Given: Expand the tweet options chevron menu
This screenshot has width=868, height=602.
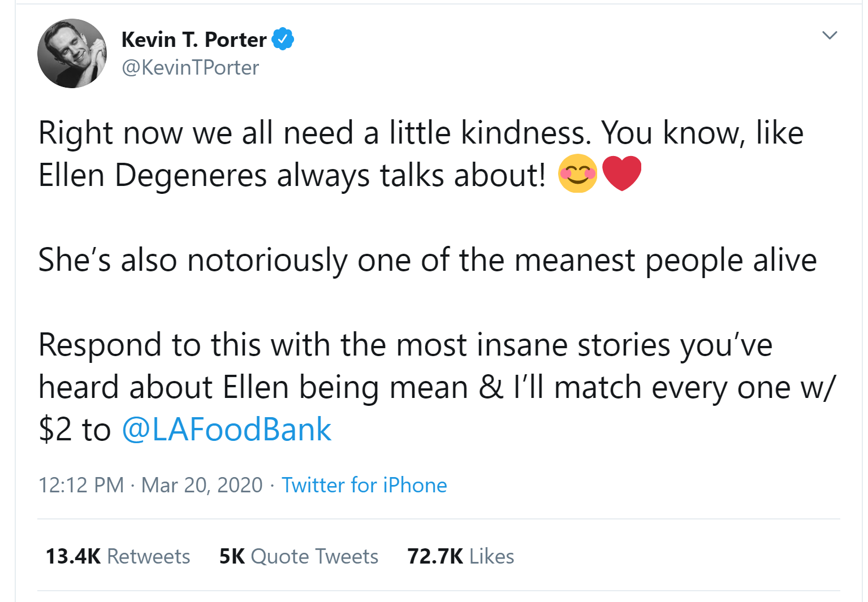Looking at the screenshot, I should point(829,35).
